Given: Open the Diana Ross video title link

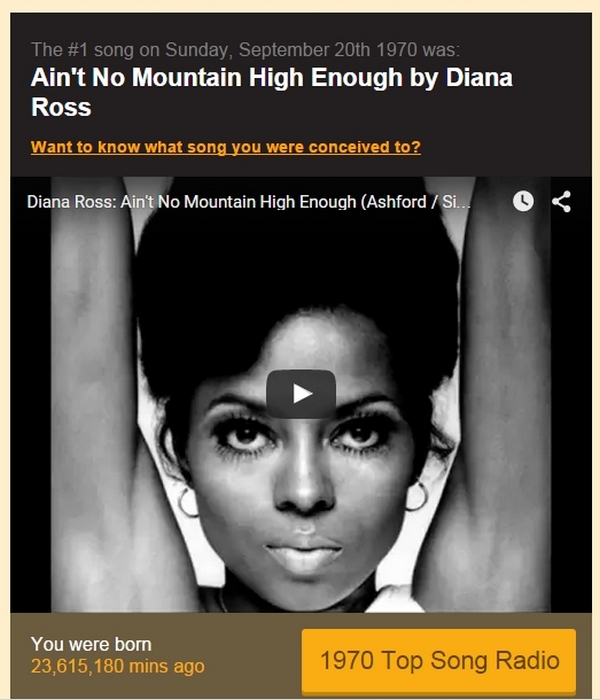Looking at the screenshot, I should pos(249,202).
